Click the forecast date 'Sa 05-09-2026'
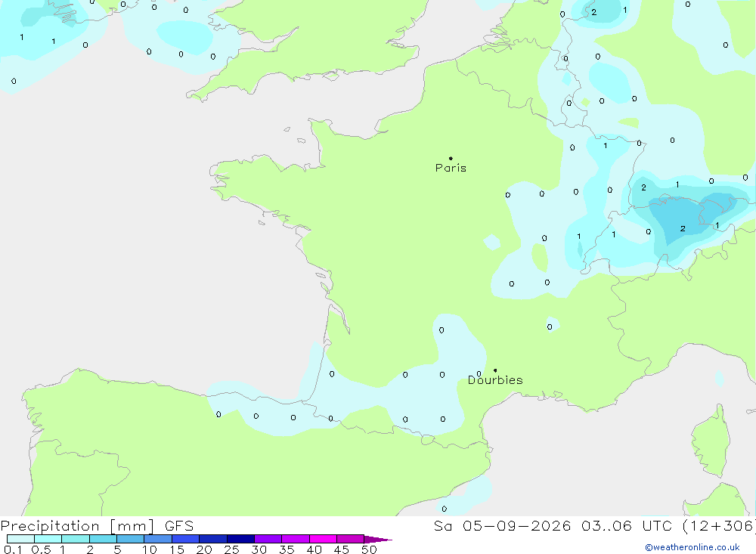Image resolution: width=756 pixels, height=554 pixels. click(x=502, y=526)
